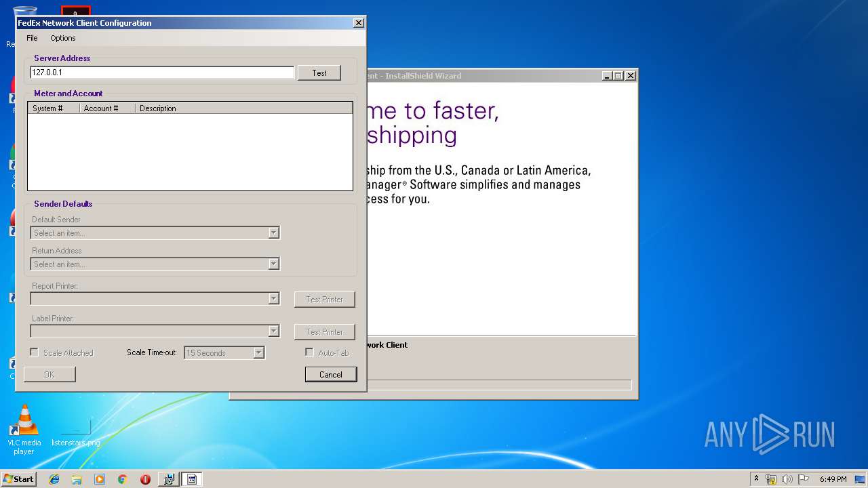Open the Action Center flag icon
The height and width of the screenshot is (488, 868).
point(804,479)
